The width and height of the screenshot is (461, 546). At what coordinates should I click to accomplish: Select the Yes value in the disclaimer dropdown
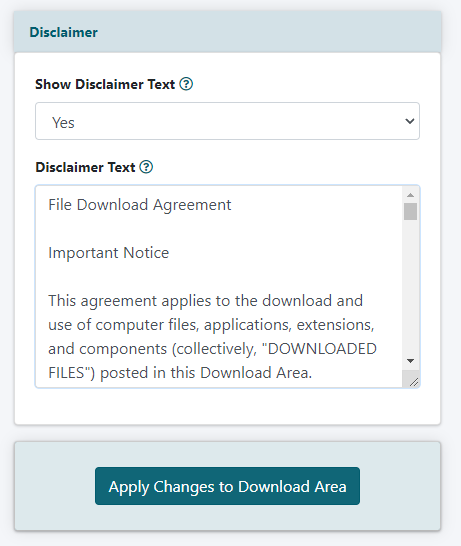pyautogui.click(x=63, y=123)
